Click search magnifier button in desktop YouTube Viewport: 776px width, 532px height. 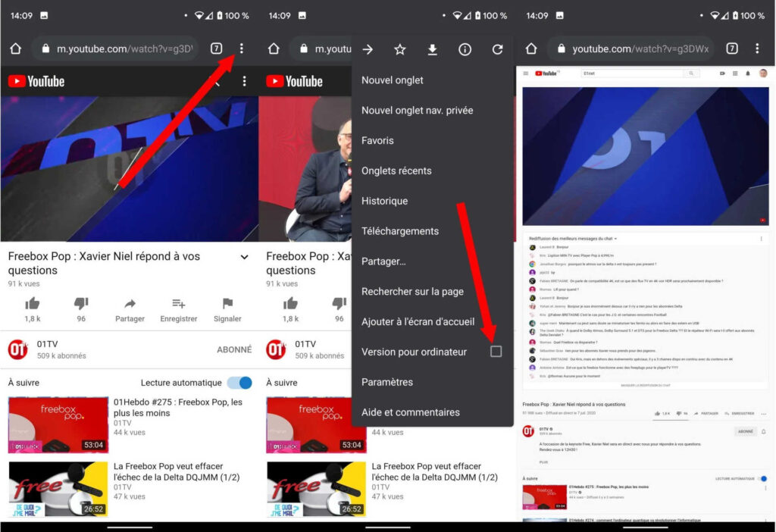pos(691,74)
